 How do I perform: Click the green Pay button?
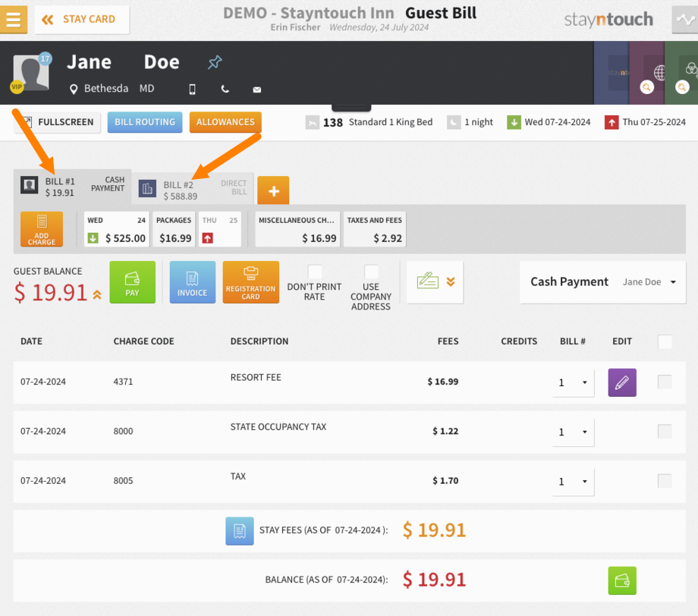click(x=133, y=282)
